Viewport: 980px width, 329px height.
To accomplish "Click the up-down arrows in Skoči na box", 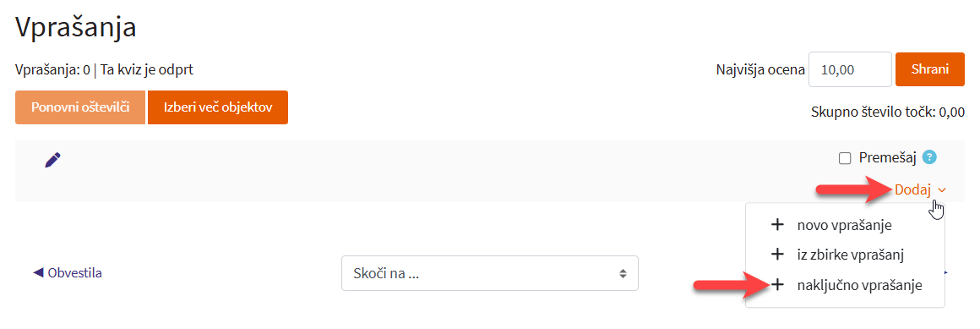I will [623, 273].
